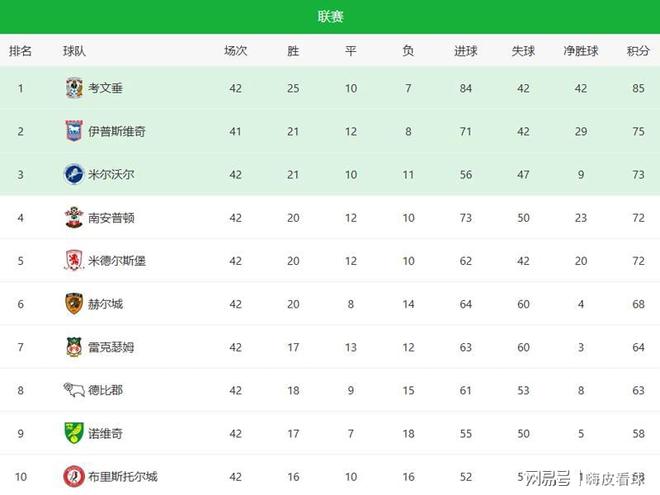The image size is (660, 495).
Task: Click the 米尔沃尔 team crest icon
Action: 73,174
